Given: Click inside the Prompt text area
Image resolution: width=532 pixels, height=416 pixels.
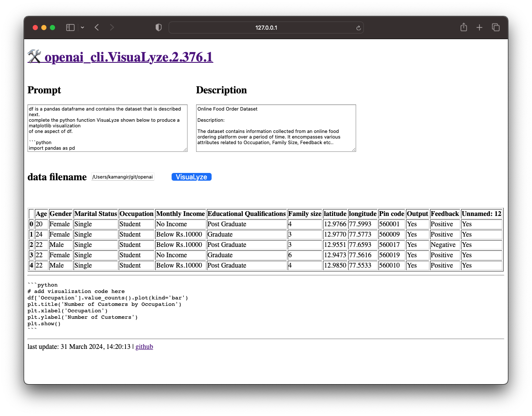Looking at the screenshot, I should 107,128.
